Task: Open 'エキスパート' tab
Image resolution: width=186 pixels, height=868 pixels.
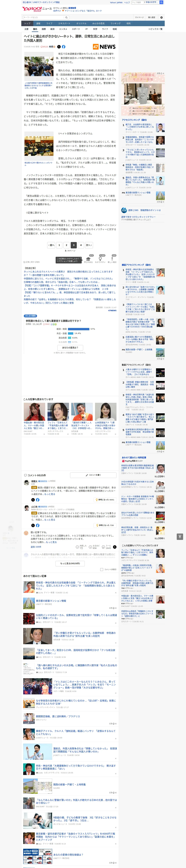Action: [x=64, y=24]
